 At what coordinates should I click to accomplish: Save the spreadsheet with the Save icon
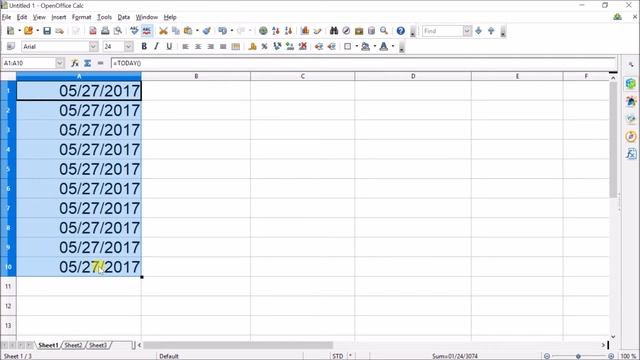pyautogui.click(x=47, y=31)
